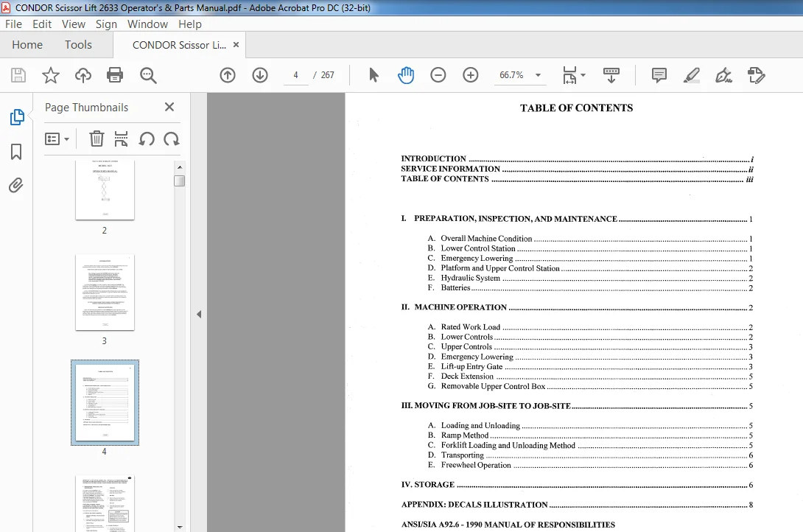The height and width of the screenshot is (532, 803).
Task: Click the Ramp Method contents line
Action: [x=591, y=435]
